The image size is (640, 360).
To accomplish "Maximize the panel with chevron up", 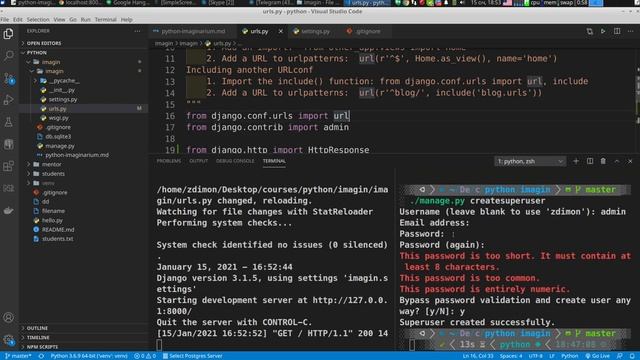I will (x=617, y=161).
